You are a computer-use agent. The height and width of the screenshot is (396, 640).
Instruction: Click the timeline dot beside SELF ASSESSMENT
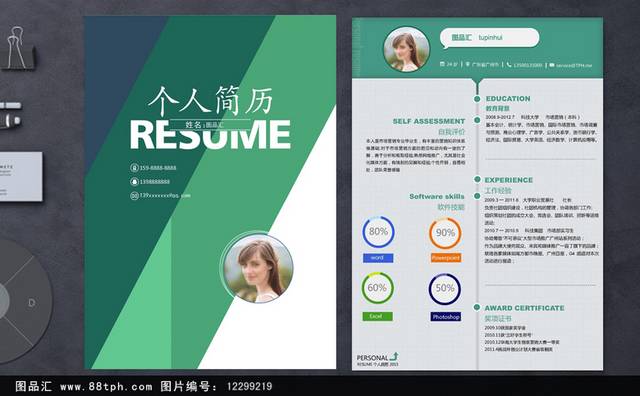point(477,120)
